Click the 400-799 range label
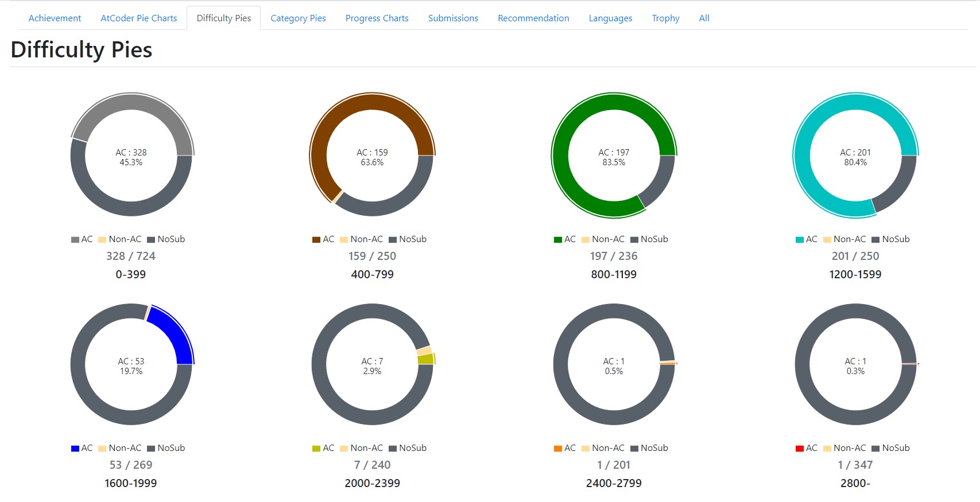The width and height of the screenshot is (980, 502). click(373, 275)
